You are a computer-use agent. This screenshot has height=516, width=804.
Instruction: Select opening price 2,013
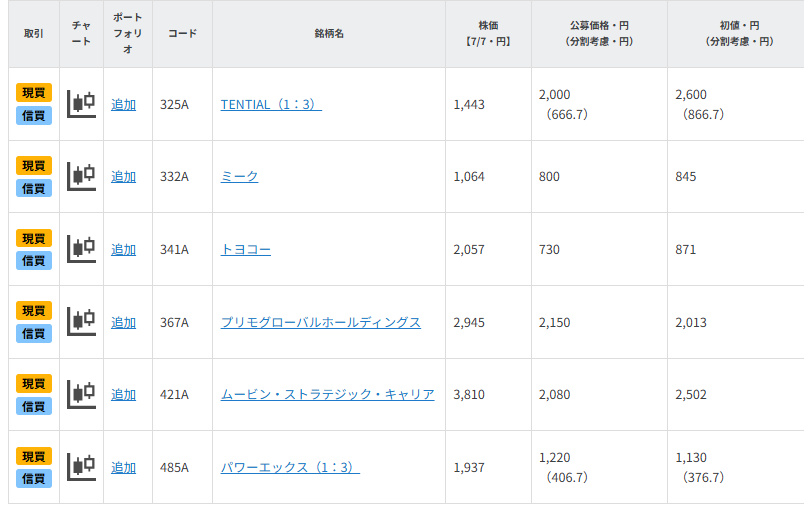pos(691,323)
